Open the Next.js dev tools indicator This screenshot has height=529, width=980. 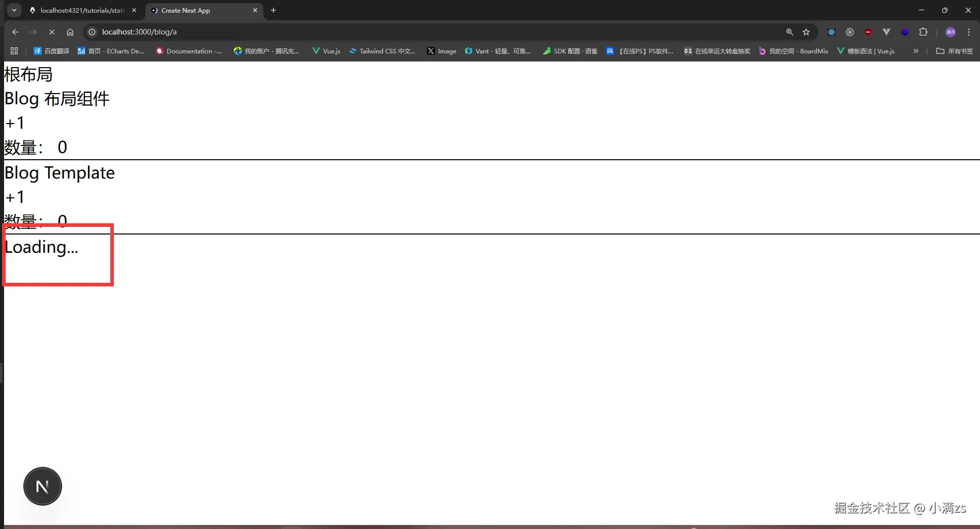[x=43, y=486]
